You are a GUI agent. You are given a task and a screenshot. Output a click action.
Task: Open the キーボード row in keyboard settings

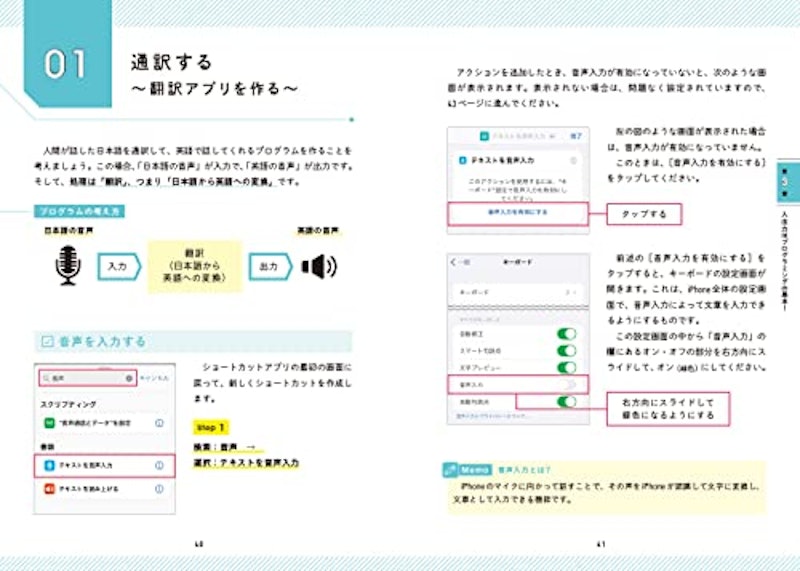point(518,292)
